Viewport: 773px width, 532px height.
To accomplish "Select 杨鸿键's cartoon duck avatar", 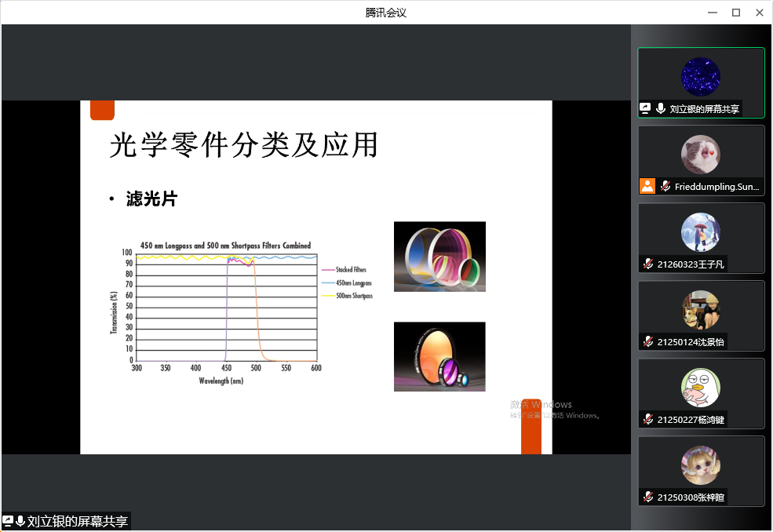I will [700, 388].
